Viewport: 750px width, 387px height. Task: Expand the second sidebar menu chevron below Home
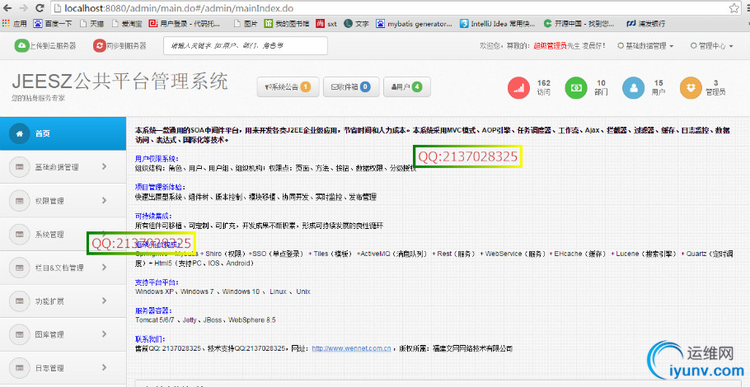(104, 200)
